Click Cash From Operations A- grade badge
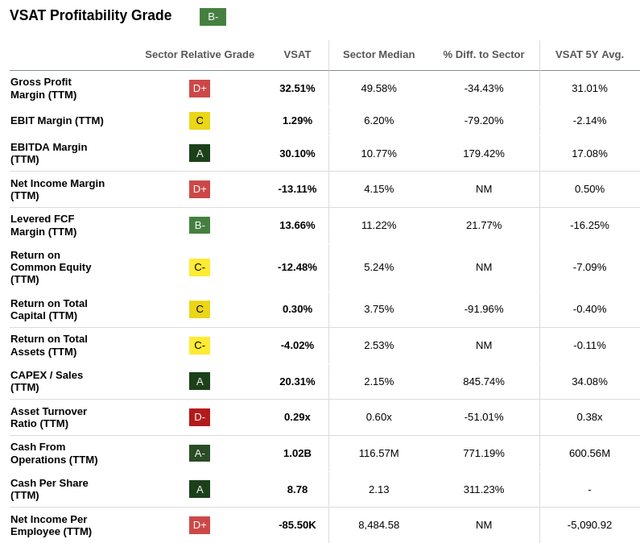This screenshot has width=640, height=543. pyautogui.click(x=199, y=453)
